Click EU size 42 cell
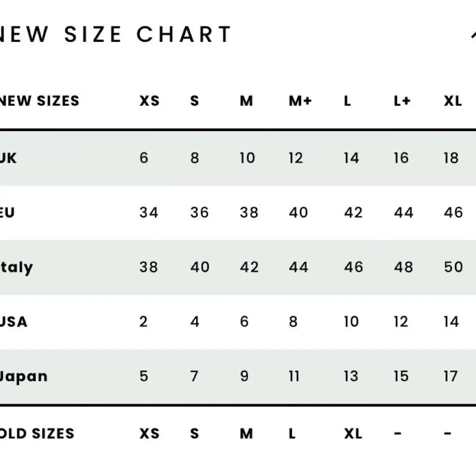 [353, 213]
